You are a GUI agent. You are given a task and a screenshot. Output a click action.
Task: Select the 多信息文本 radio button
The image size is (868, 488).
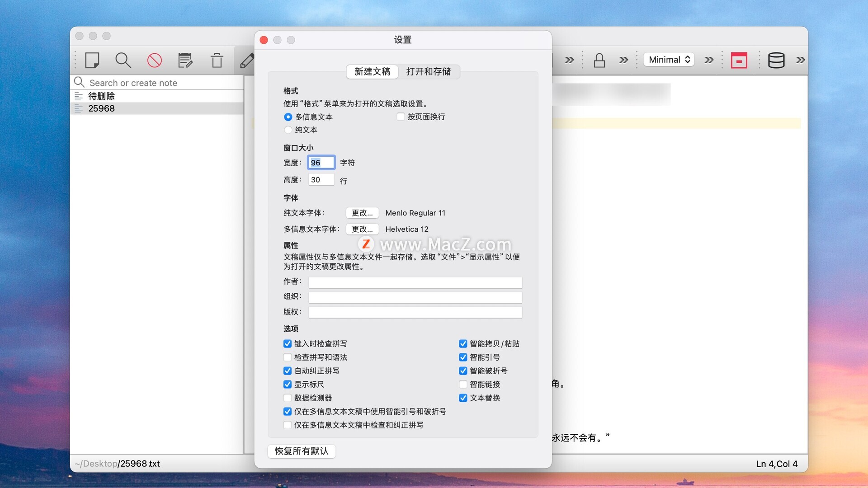pos(288,117)
